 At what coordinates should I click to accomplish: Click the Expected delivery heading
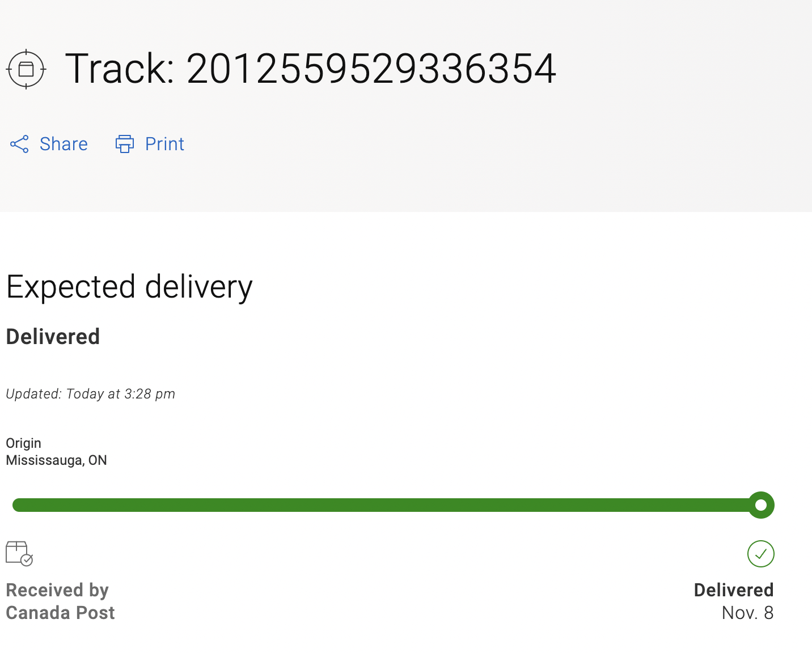[129, 287]
